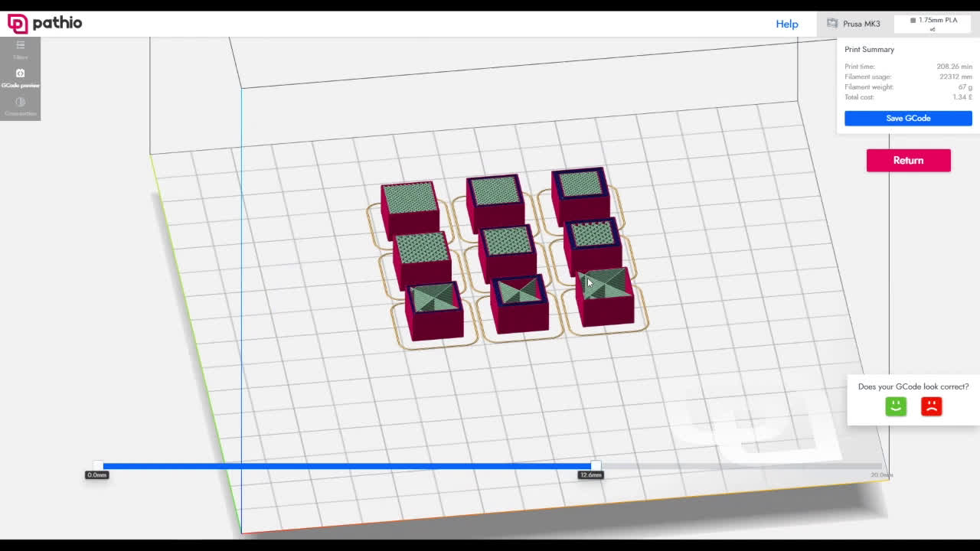Click the lower layer slider handle at 0.0mm
Viewport: 980px width, 551px height.
(97, 465)
